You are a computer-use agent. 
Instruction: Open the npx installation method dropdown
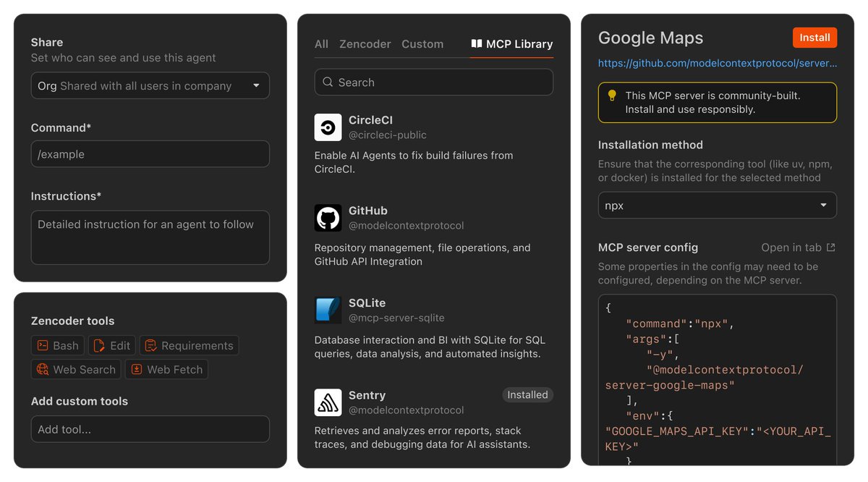point(718,206)
